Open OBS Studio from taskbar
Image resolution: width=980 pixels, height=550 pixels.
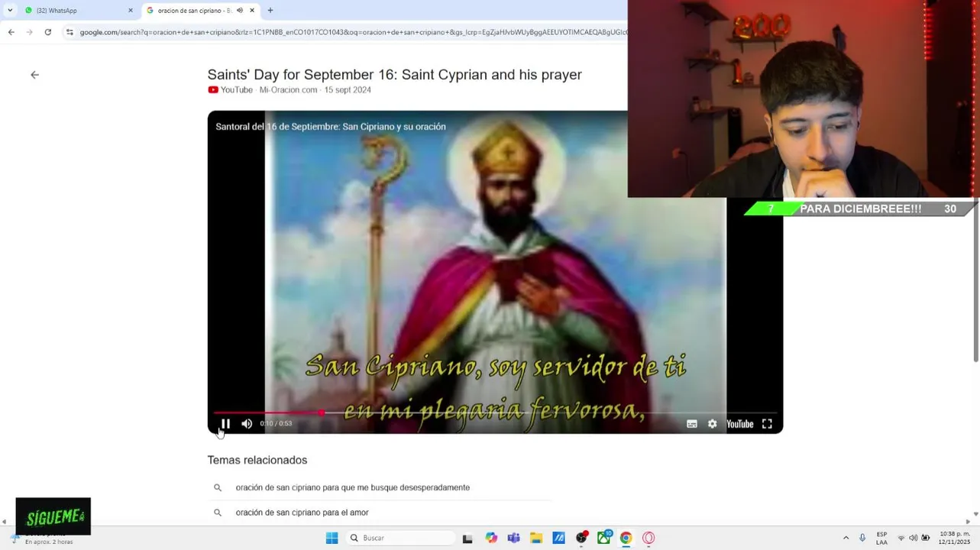581,538
